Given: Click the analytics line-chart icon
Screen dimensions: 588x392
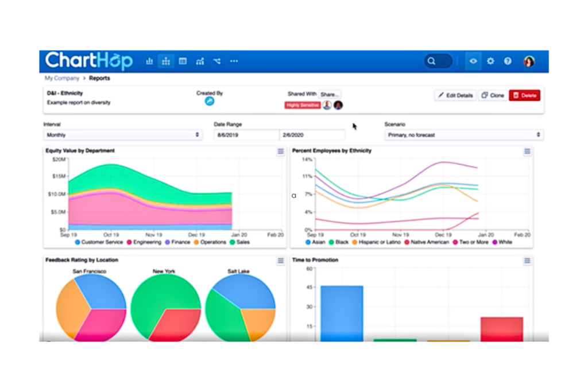Looking at the screenshot, I should [x=199, y=61].
